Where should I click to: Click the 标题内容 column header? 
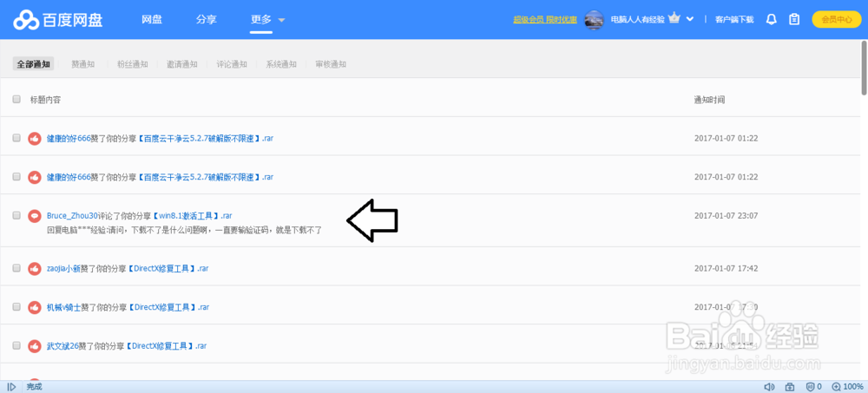pyautogui.click(x=45, y=100)
